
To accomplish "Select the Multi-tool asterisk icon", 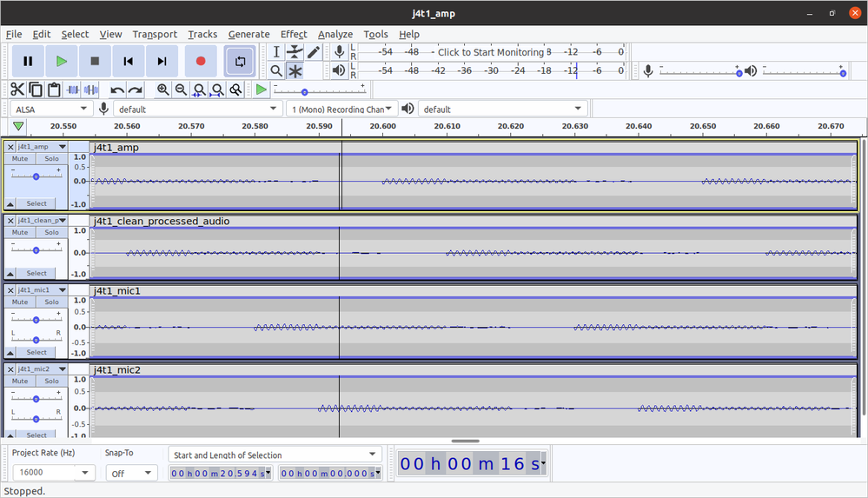I will point(295,70).
